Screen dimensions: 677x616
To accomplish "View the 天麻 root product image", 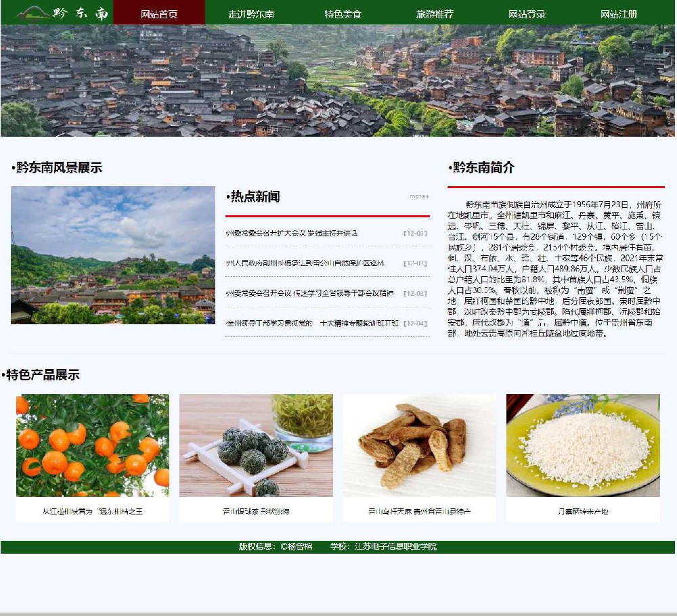I will (419, 445).
